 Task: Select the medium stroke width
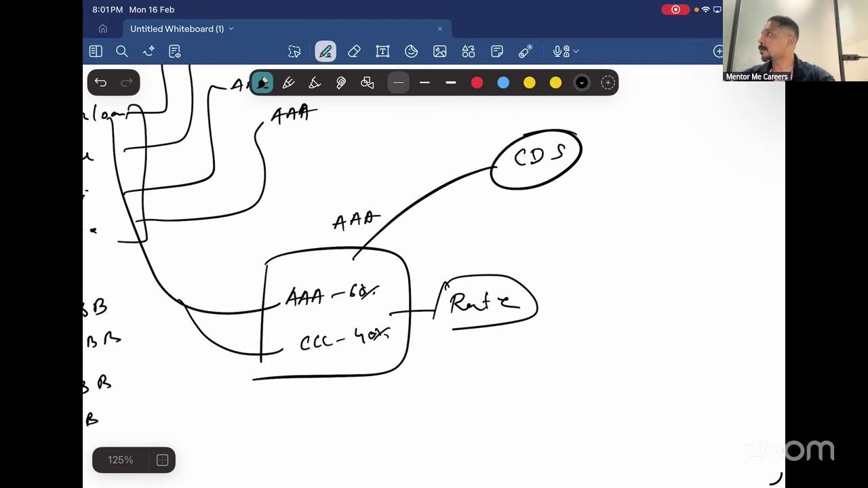pos(425,83)
